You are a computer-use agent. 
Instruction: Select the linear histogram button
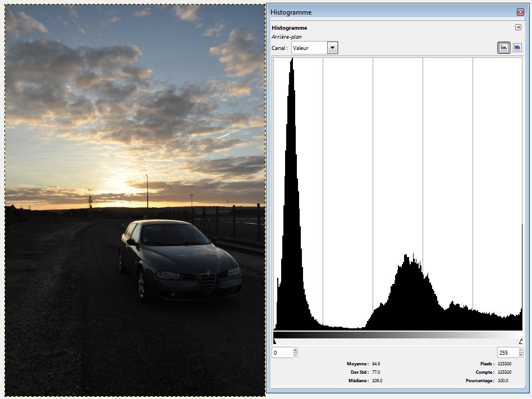pyautogui.click(x=503, y=48)
